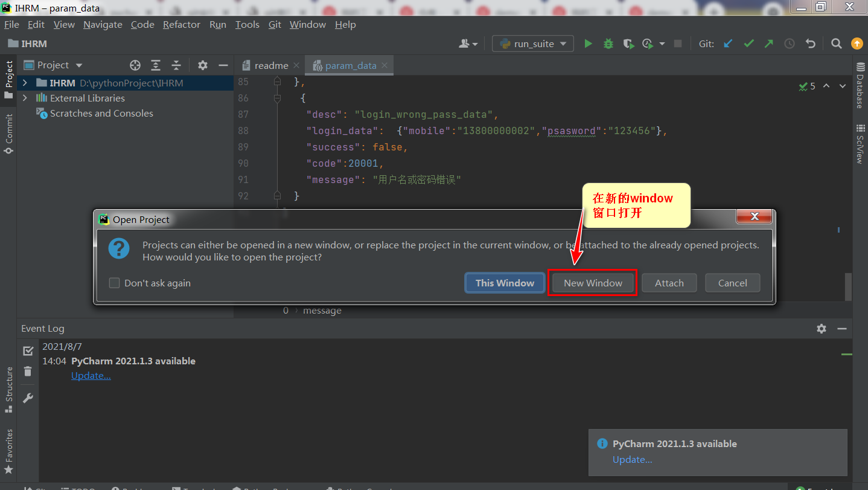This screenshot has height=490, width=868.
Task: Click Git push green arrow
Action: tap(768, 44)
